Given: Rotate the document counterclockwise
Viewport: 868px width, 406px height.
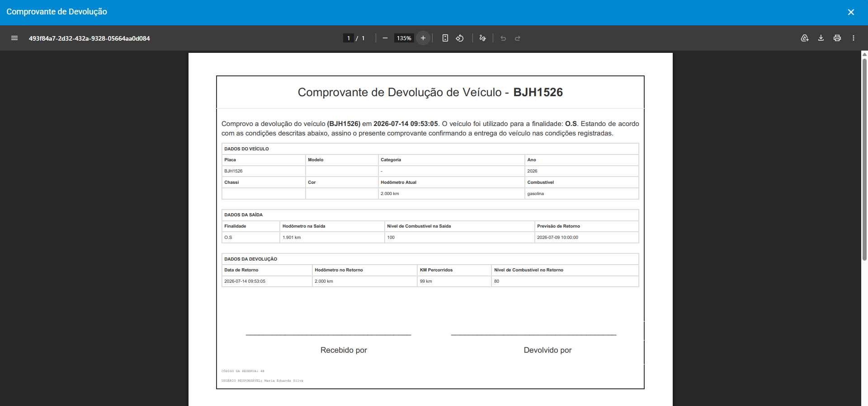Looking at the screenshot, I should [460, 38].
